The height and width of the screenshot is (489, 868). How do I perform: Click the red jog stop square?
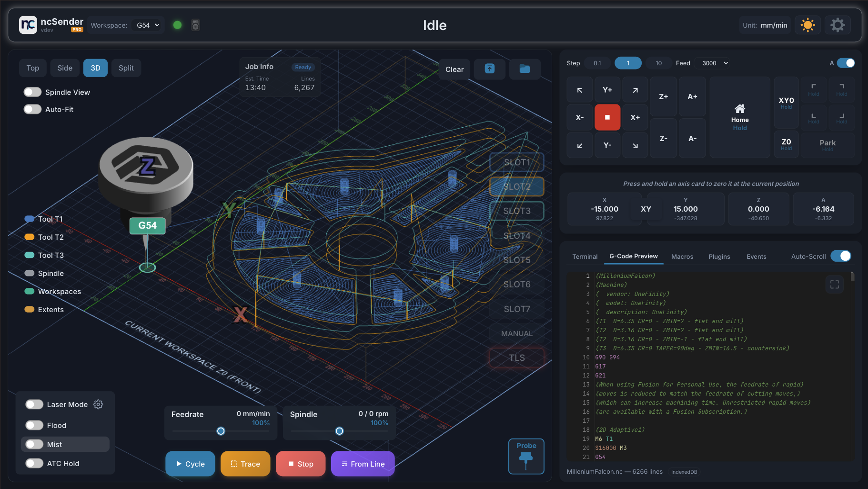pyautogui.click(x=607, y=117)
